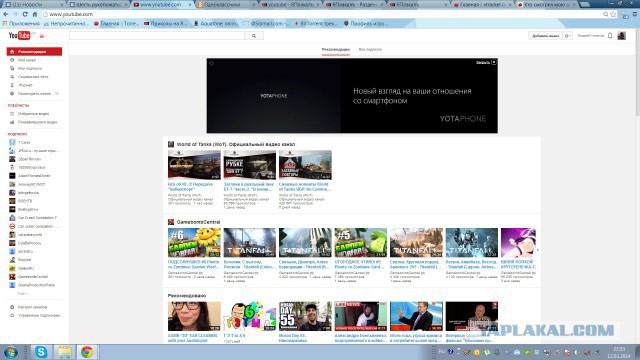Show the next GamebombCentral videos arrow

click(538, 250)
